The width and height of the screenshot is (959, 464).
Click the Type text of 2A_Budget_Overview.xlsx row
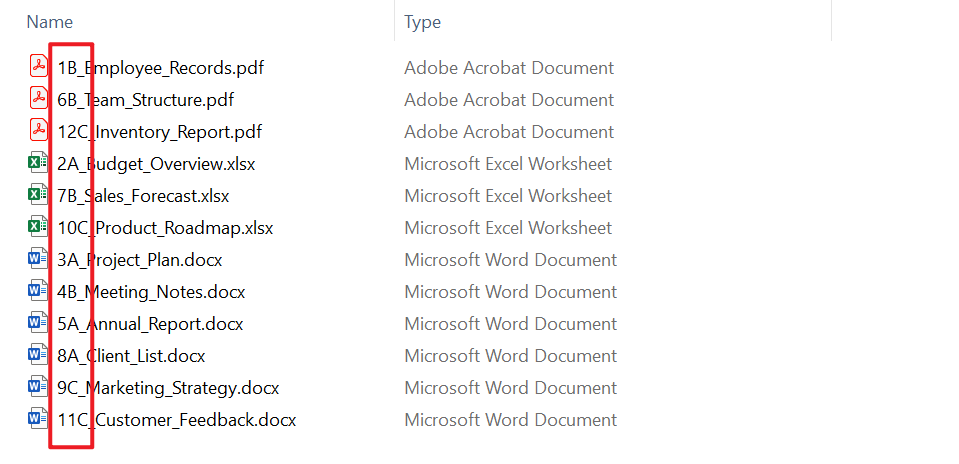[x=508, y=164]
